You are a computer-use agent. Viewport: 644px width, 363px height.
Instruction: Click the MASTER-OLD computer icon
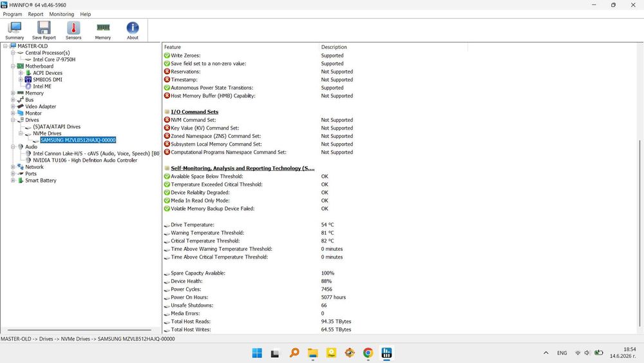pos(13,46)
